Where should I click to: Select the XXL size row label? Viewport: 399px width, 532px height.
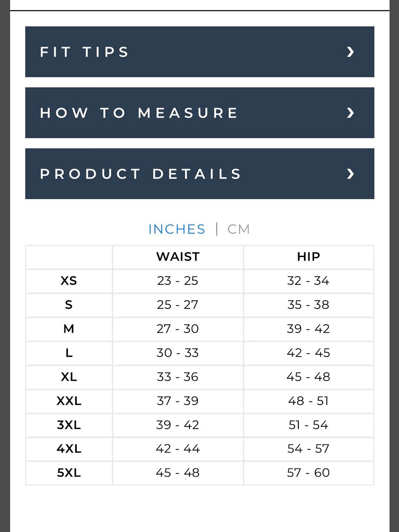click(x=69, y=401)
